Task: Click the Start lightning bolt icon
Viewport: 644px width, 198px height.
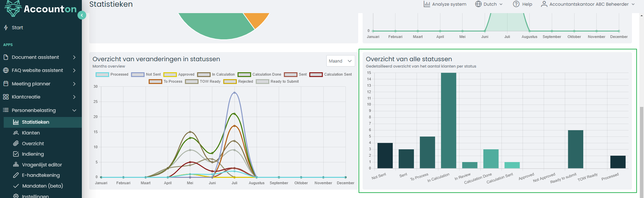Action: pyautogui.click(x=6, y=28)
